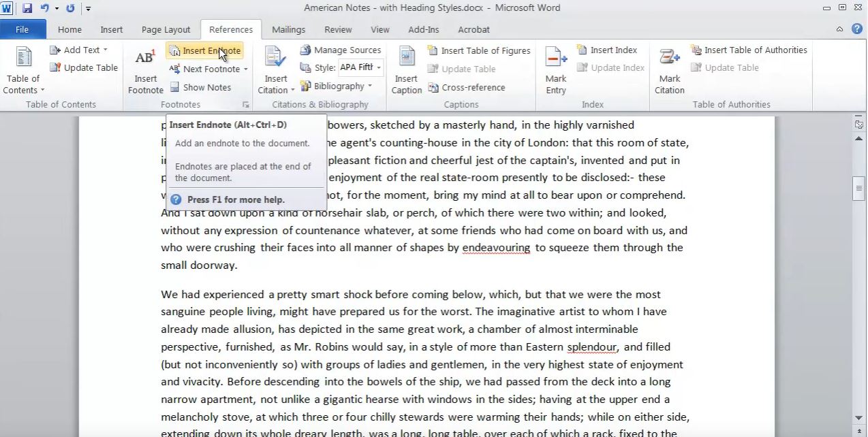Click Insert Table of Figures

(479, 50)
